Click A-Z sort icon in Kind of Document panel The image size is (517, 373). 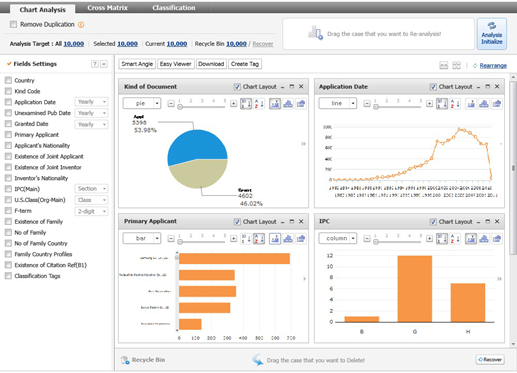259,104
